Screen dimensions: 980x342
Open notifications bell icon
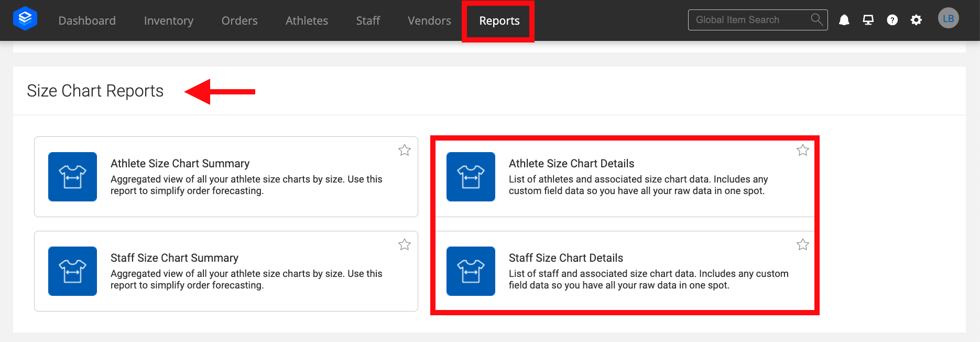point(844,20)
